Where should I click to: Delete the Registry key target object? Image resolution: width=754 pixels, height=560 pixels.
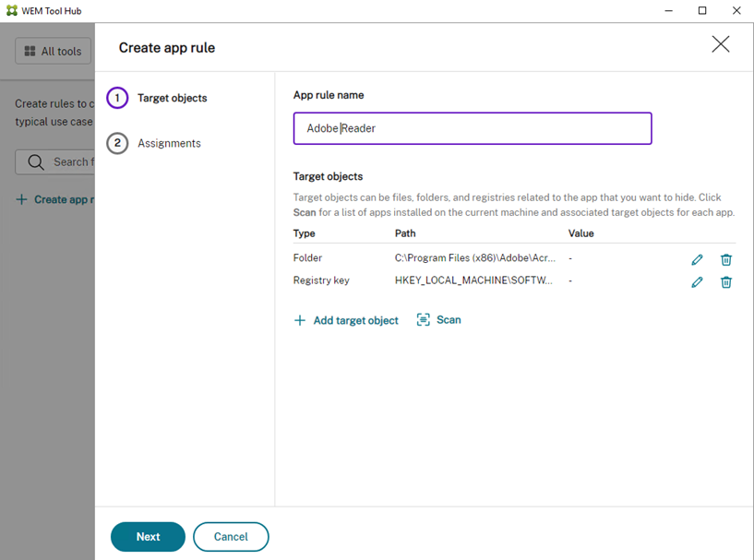click(726, 282)
